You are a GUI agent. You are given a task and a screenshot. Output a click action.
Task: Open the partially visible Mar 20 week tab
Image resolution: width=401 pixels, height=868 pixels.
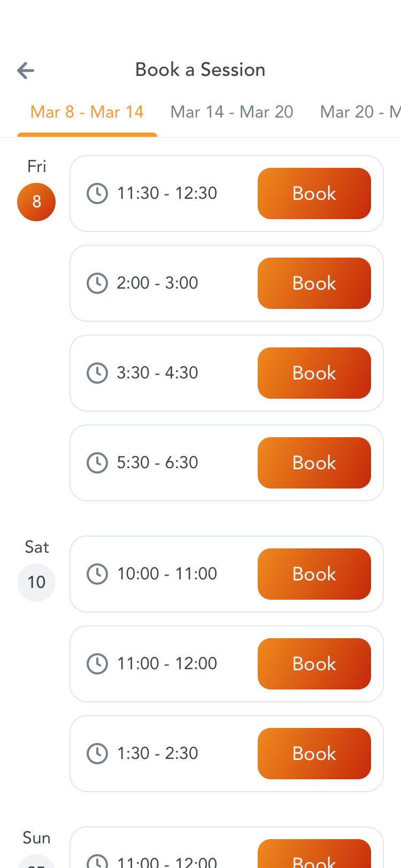tap(359, 112)
